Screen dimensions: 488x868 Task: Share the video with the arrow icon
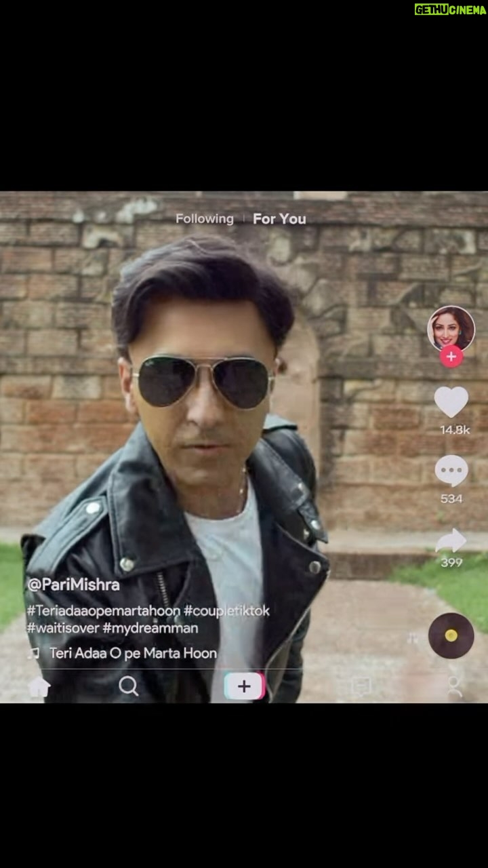pos(451,540)
